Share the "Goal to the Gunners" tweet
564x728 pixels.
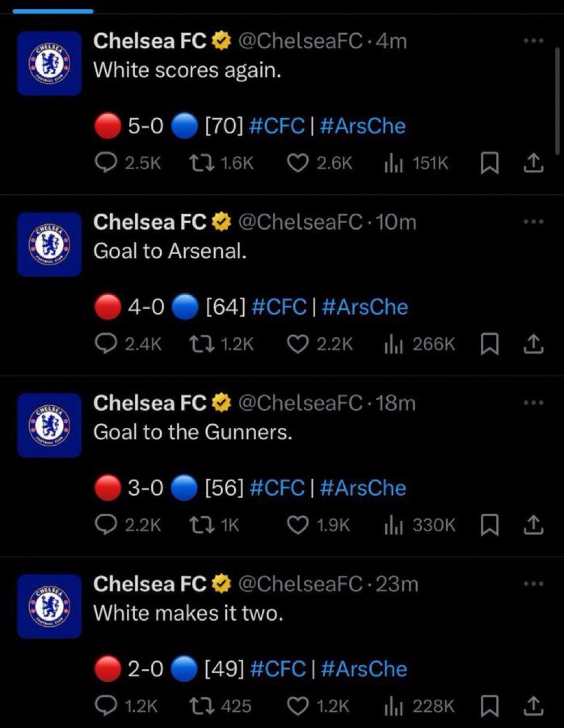[533, 525]
